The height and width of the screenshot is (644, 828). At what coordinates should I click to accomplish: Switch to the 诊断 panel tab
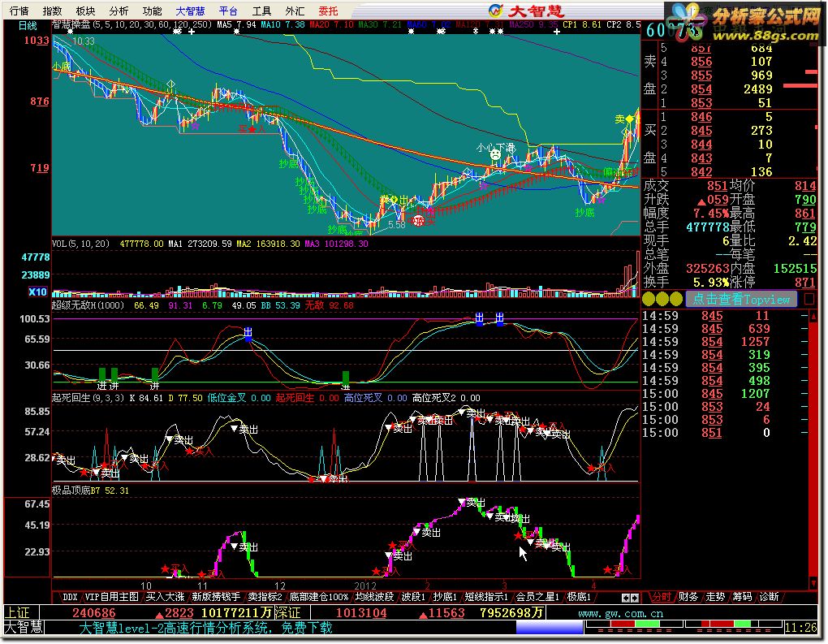[769, 597]
